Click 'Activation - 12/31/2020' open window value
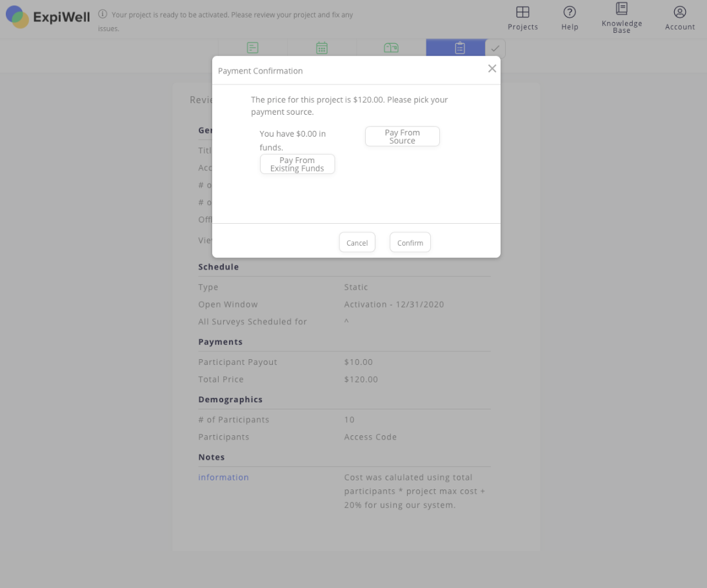Image resolution: width=707 pixels, height=588 pixels. (394, 304)
